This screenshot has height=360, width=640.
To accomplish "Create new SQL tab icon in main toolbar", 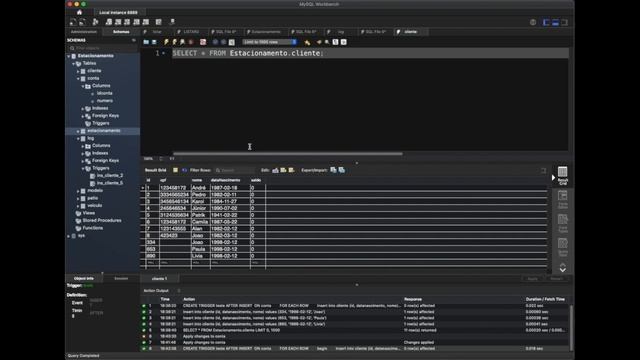I will pos(73,22).
